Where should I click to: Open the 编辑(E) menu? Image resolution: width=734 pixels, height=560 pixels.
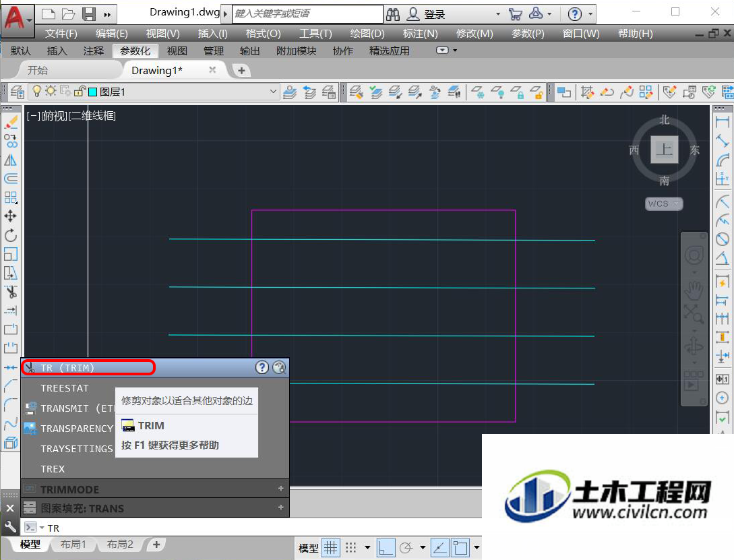point(111,34)
